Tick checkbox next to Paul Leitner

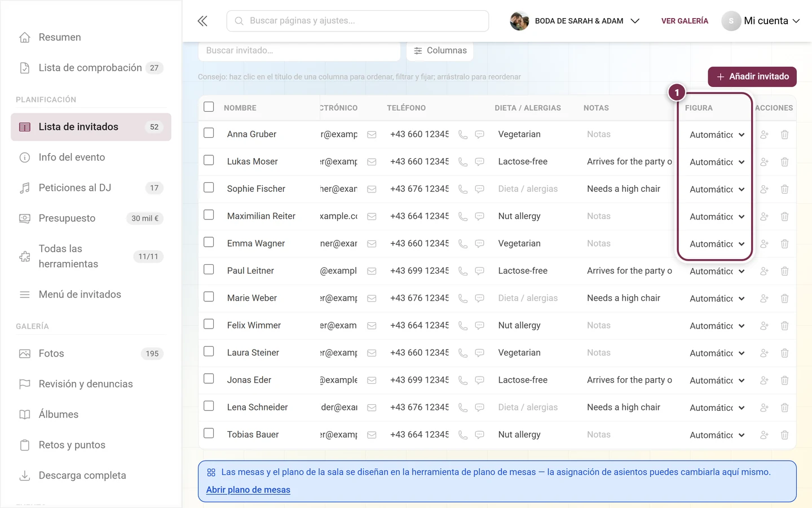(x=209, y=269)
